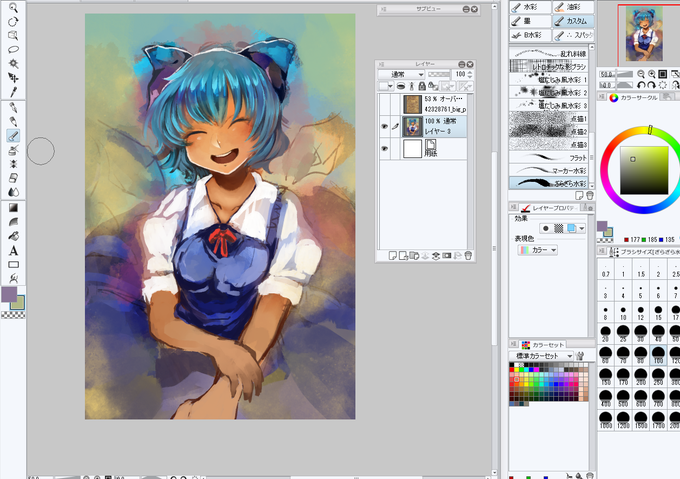Click the Navigator preview thumbnail

coord(644,33)
